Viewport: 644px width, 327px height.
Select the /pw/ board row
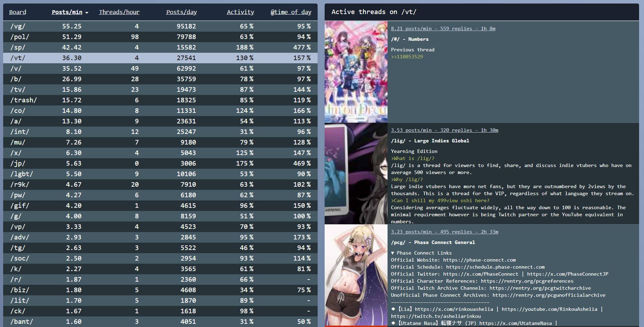click(x=160, y=195)
